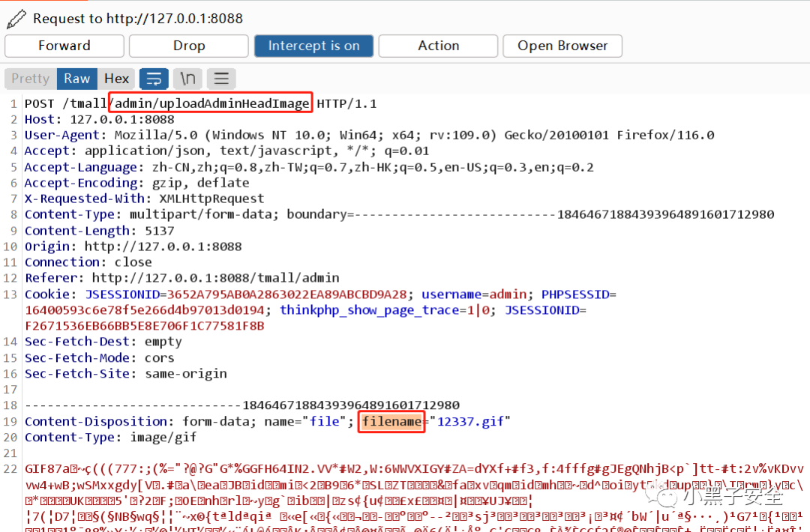Click the Accept-Encoding gzip, deflate line
Viewport: 810px width, 532px height.
point(137,183)
